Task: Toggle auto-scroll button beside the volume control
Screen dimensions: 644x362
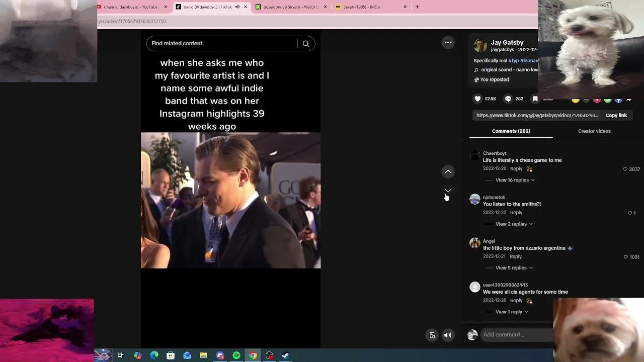Action: coord(432,335)
